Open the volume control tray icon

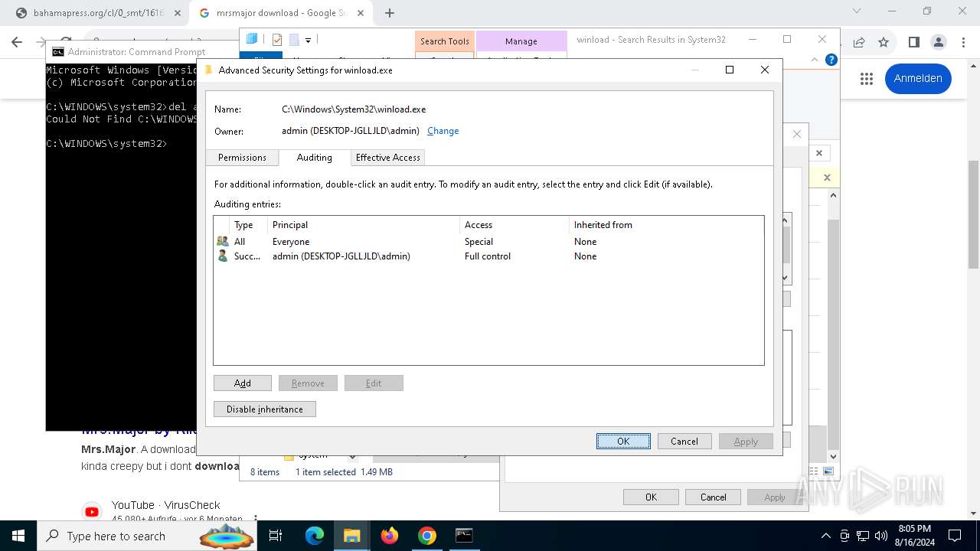(x=881, y=536)
